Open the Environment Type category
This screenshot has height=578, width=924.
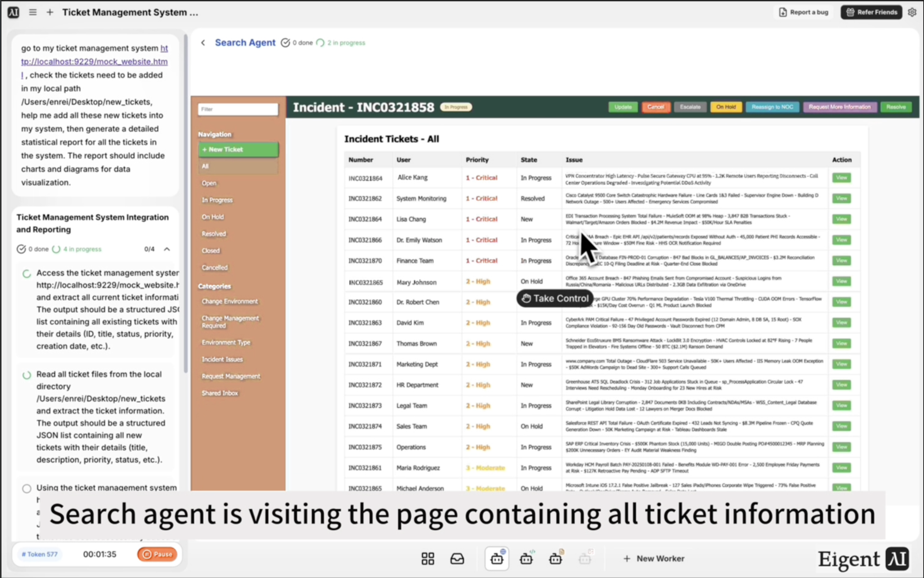pyautogui.click(x=226, y=343)
